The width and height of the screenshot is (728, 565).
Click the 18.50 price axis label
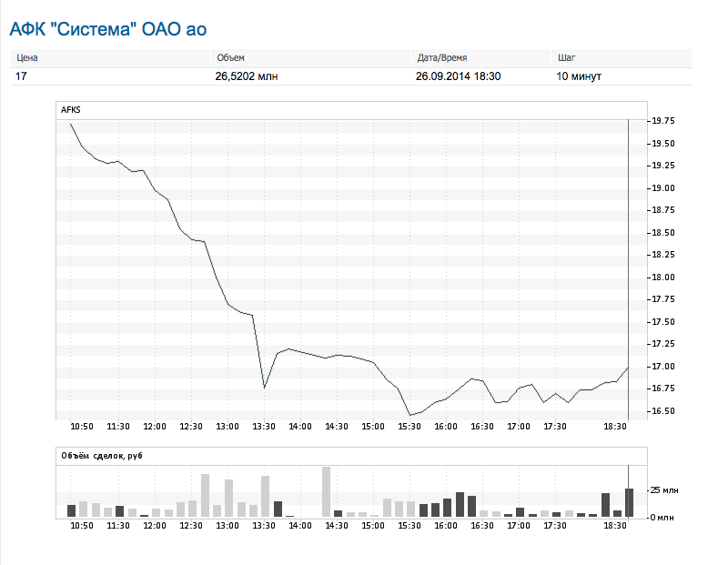click(663, 233)
